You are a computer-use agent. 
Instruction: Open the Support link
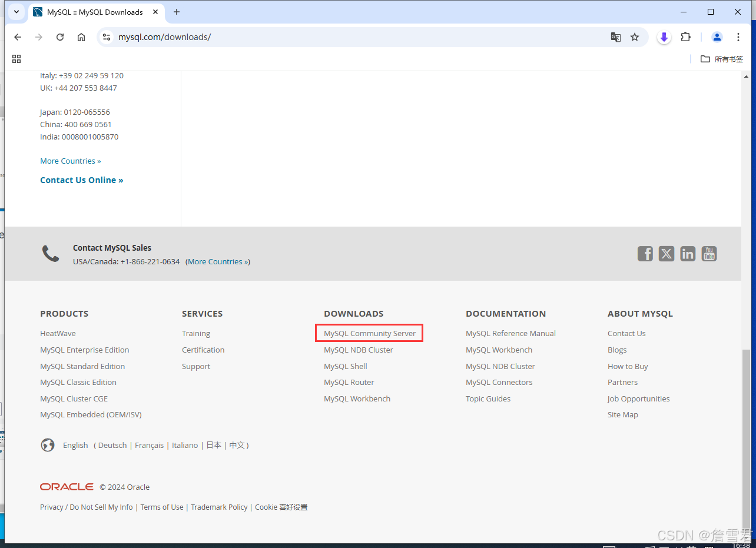[196, 366]
